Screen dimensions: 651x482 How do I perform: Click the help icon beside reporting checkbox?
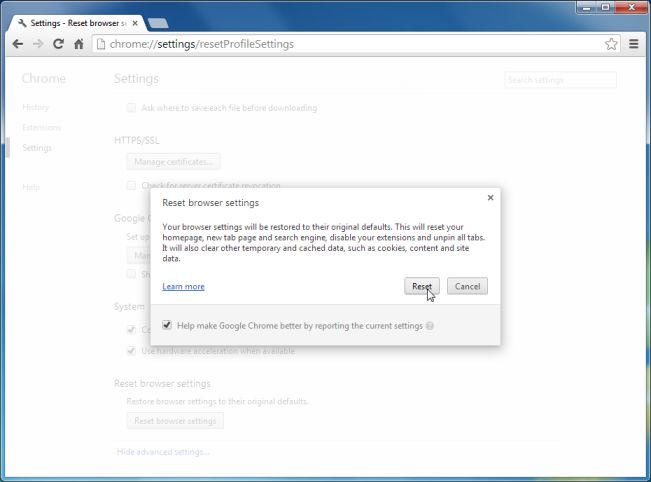(430, 326)
